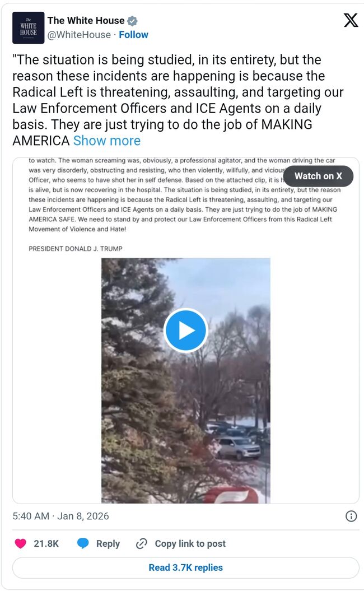364x591 pixels.
Task: Click the reply speech bubble icon
Action: (x=83, y=543)
